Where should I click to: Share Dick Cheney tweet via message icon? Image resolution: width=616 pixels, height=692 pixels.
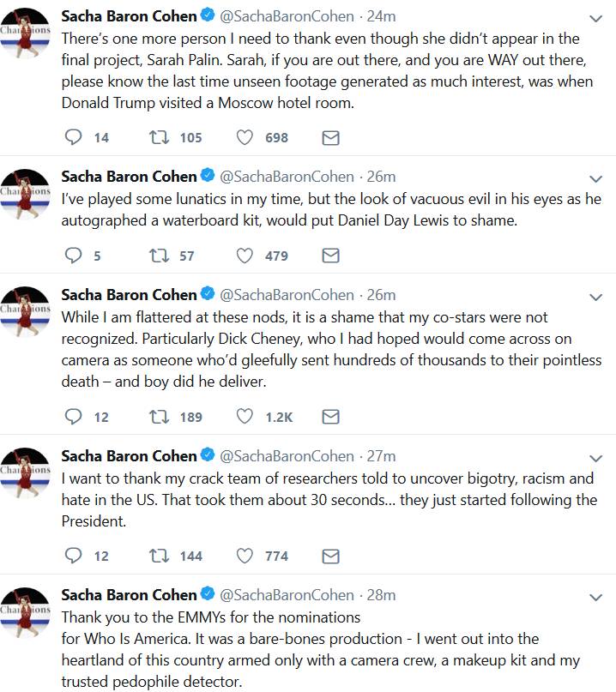click(330, 417)
